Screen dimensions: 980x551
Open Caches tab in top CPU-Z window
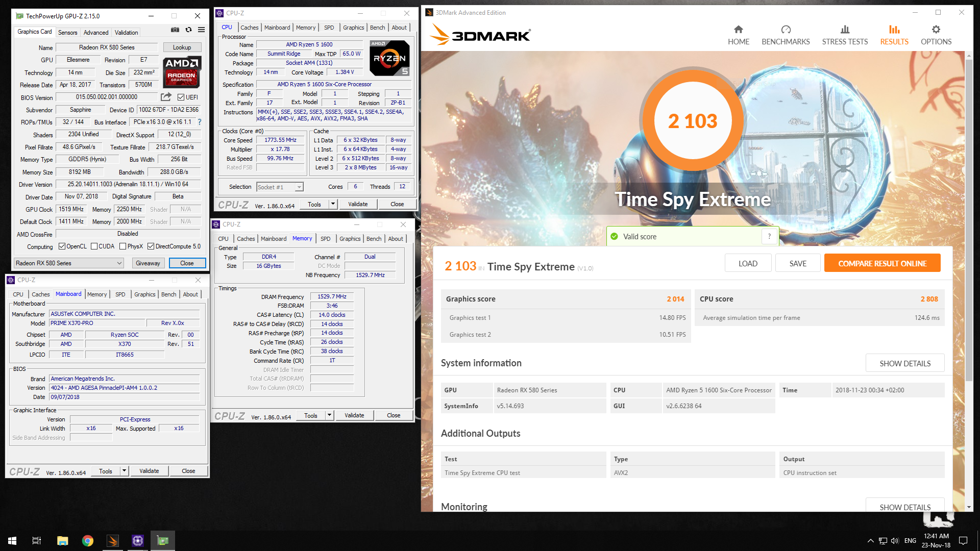tap(249, 28)
